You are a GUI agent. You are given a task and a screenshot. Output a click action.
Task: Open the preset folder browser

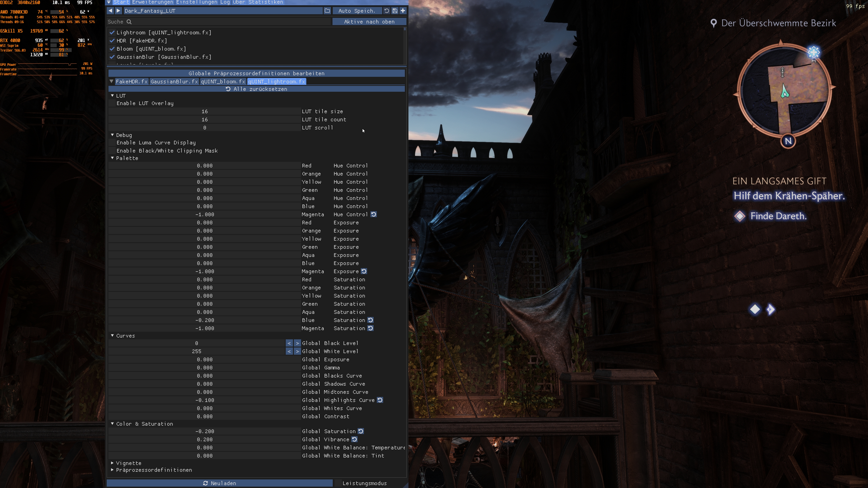(x=327, y=11)
